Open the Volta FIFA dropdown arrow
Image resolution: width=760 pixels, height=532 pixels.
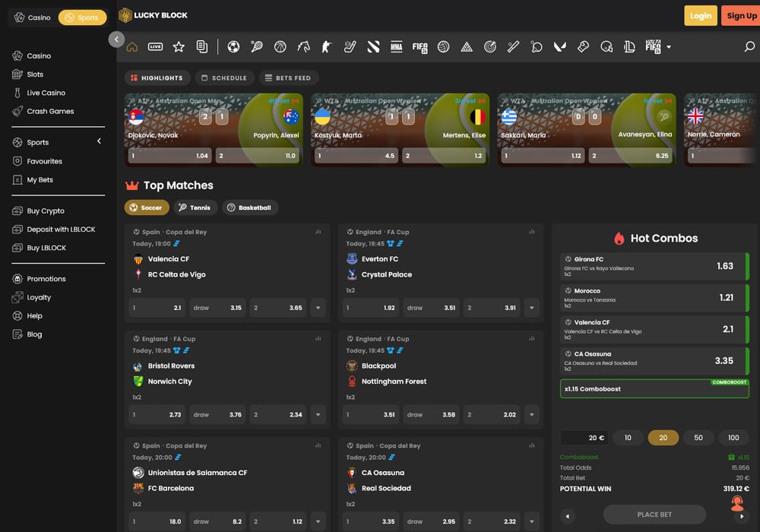[670, 46]
